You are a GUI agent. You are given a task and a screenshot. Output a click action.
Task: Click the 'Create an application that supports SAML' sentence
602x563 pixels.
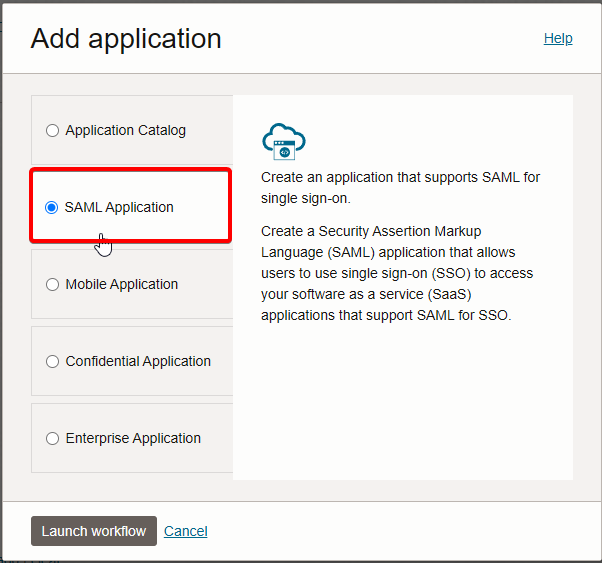(400, 188)
